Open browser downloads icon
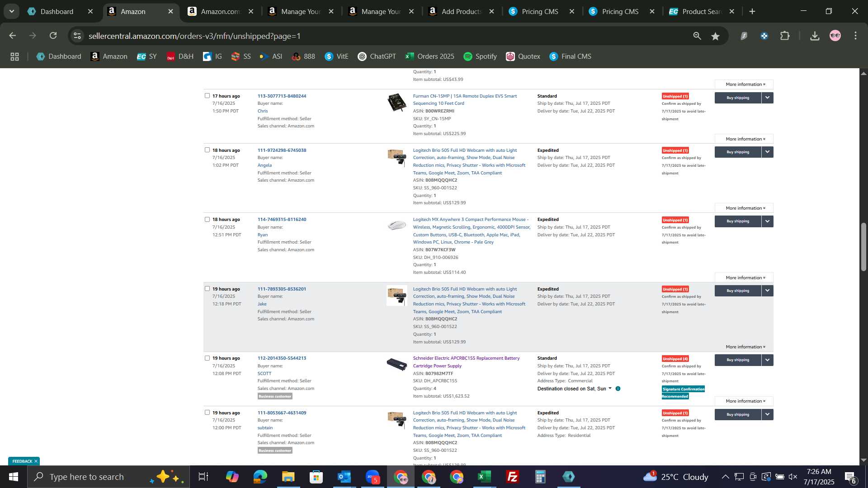The height and width of the screenshot is (488, 868). click(x=815, y=36)
